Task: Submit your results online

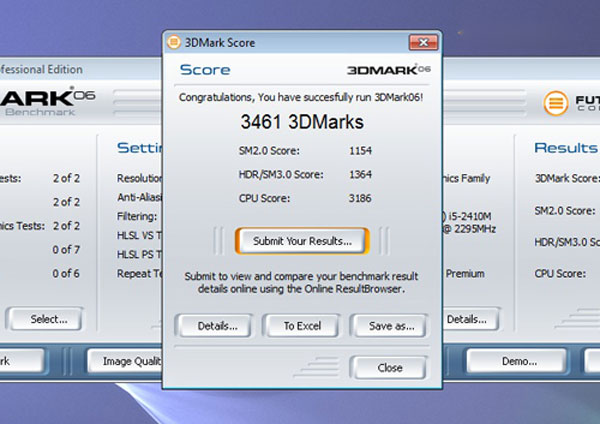Action: click(x=302, y=241)
